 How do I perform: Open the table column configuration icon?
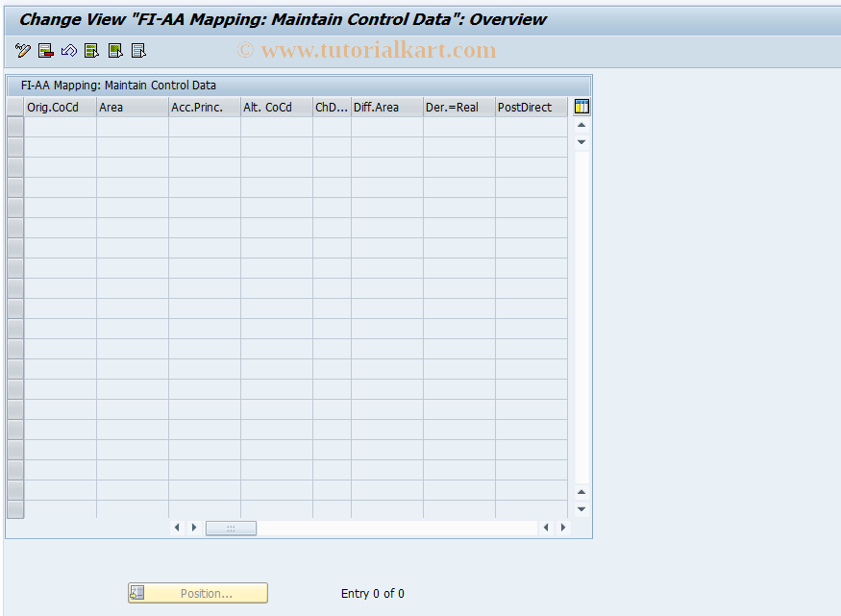point(581,107)
